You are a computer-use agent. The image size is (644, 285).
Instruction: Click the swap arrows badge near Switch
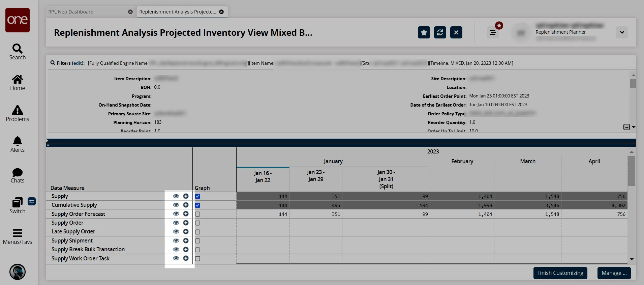(32, 201)
